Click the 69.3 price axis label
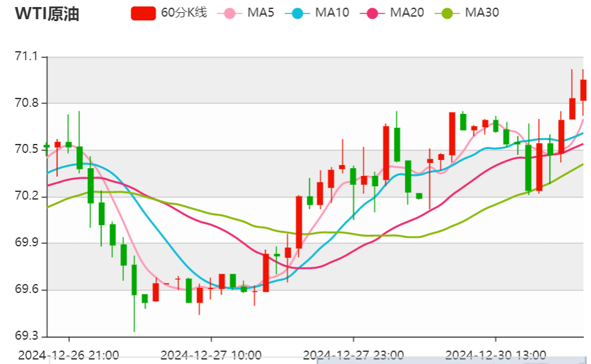591x364 pixels. (x=27, y=336)
